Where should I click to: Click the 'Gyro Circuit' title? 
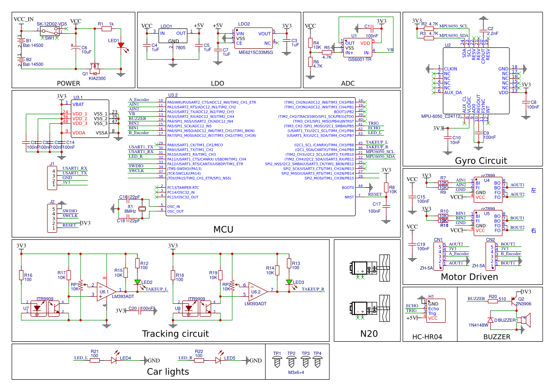[481, 161]
